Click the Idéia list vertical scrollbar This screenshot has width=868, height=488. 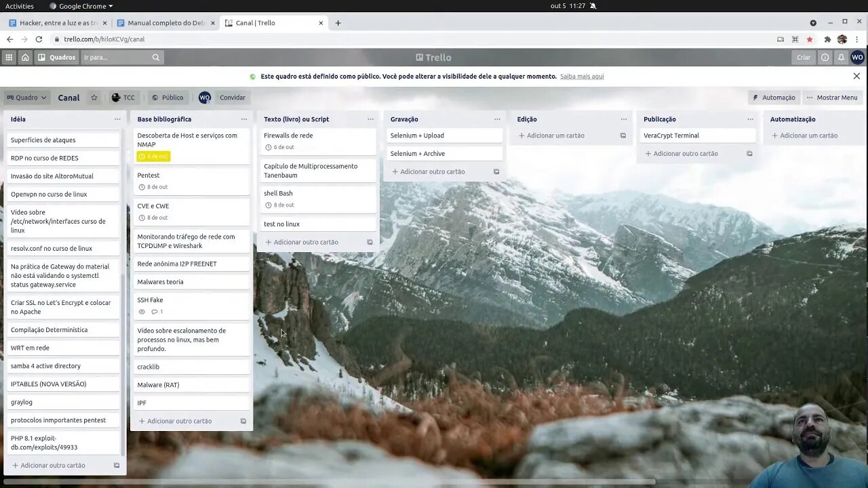pyautogui.click(x=123, y=364)
